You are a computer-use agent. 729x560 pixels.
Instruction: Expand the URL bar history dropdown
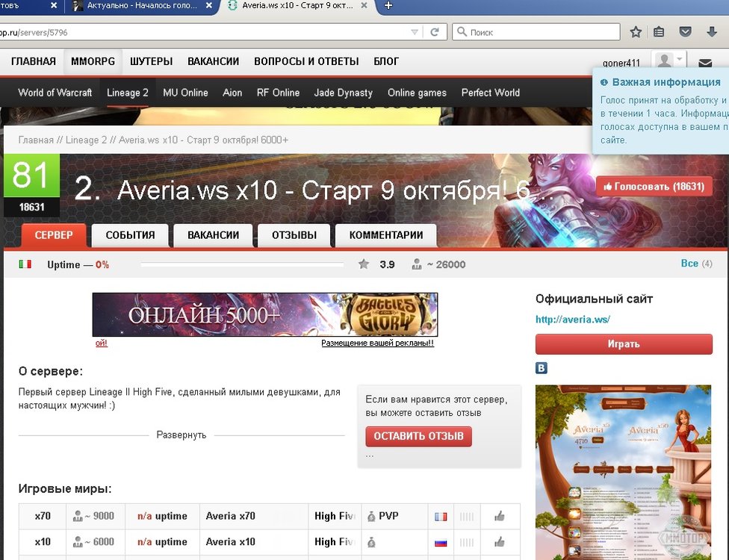[x=415, y=32]
